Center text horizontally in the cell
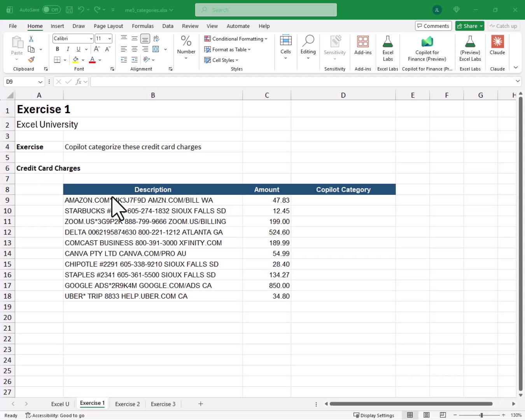The width and height of the screenshot is (525, 420). coord(134,49)
